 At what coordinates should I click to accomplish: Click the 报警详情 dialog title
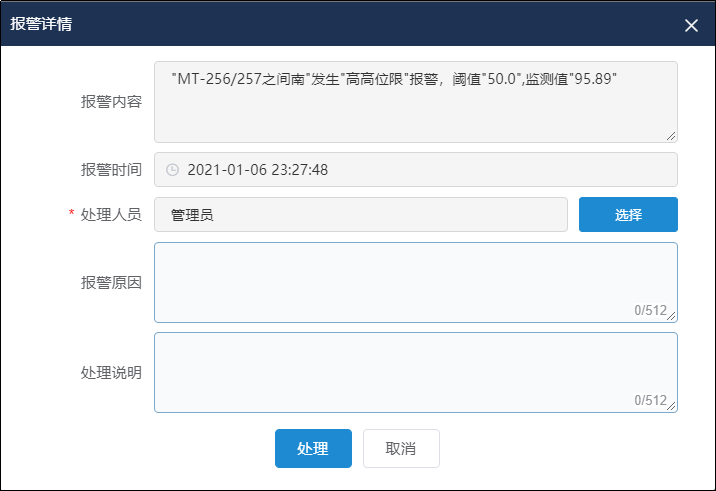41,24
